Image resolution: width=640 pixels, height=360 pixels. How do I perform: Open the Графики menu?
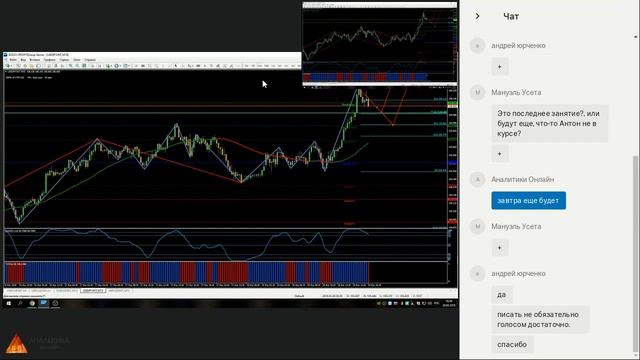(x=49, y=60)
